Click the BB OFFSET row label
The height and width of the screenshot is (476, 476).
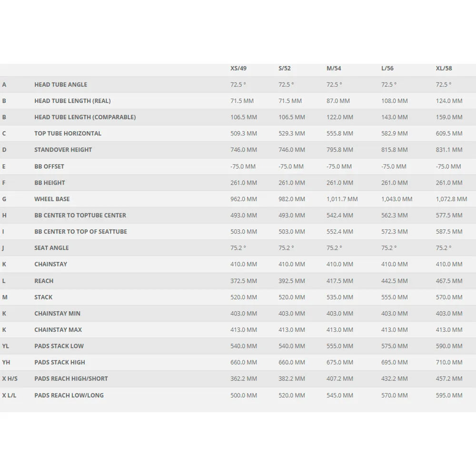[49, 167]
